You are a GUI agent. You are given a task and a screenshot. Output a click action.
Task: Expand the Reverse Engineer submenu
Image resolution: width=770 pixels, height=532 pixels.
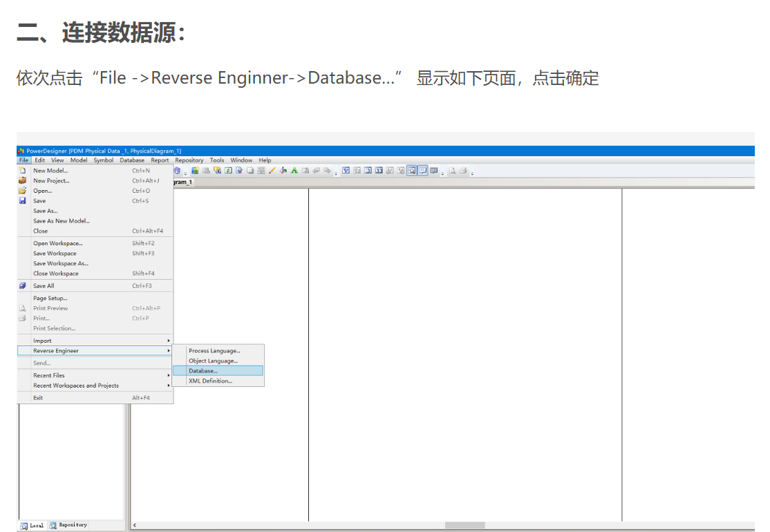[94, 350]
